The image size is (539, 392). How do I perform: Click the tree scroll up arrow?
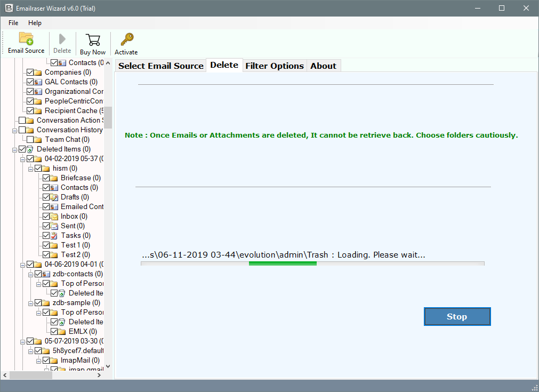click(x=108, y=63)
